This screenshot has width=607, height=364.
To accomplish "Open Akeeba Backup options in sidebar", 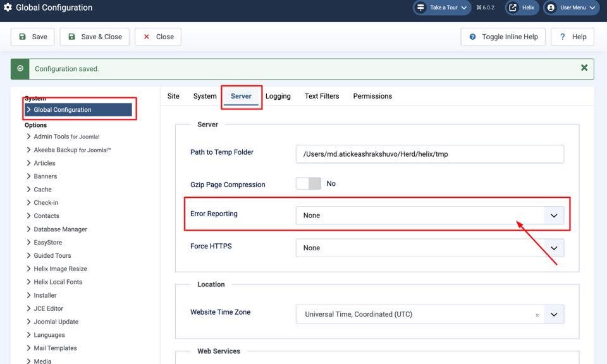I will [x=72, y=150].
